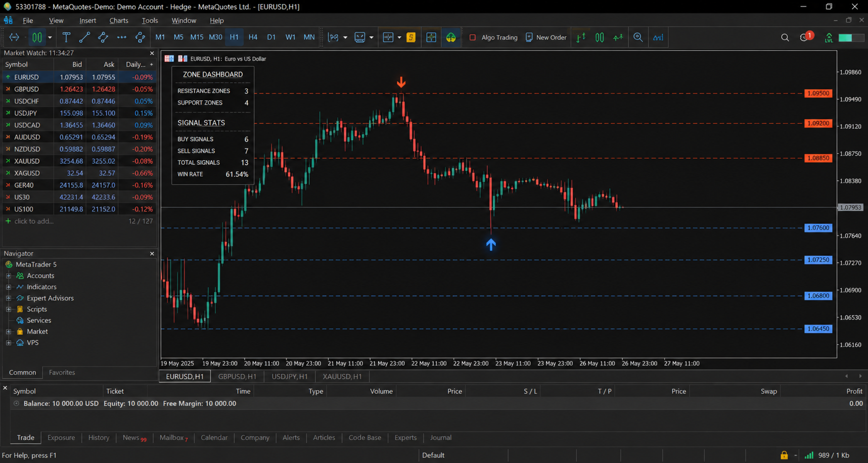
Task: Click the auto scroll chart icon
Action: [x=658, y=37]
